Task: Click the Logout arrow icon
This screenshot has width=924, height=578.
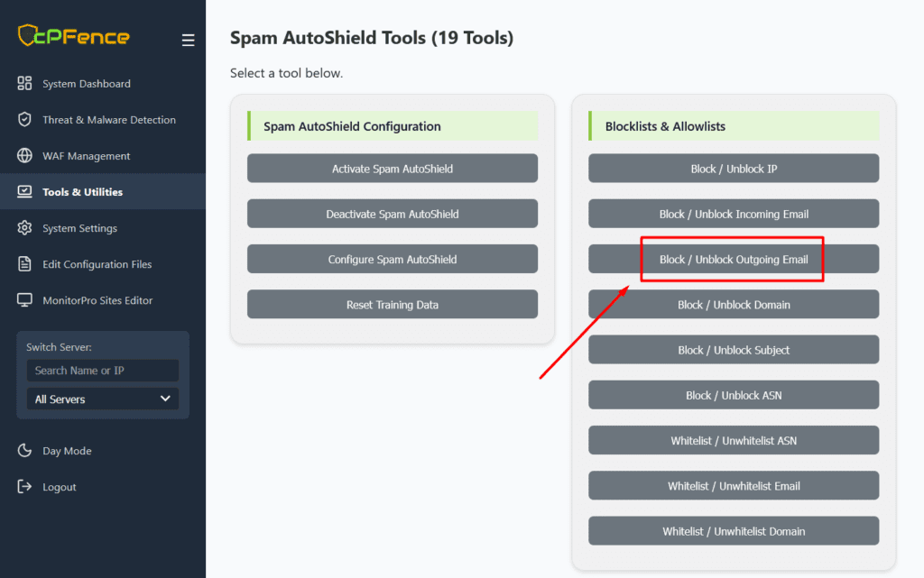Action: tap(25, 487)
